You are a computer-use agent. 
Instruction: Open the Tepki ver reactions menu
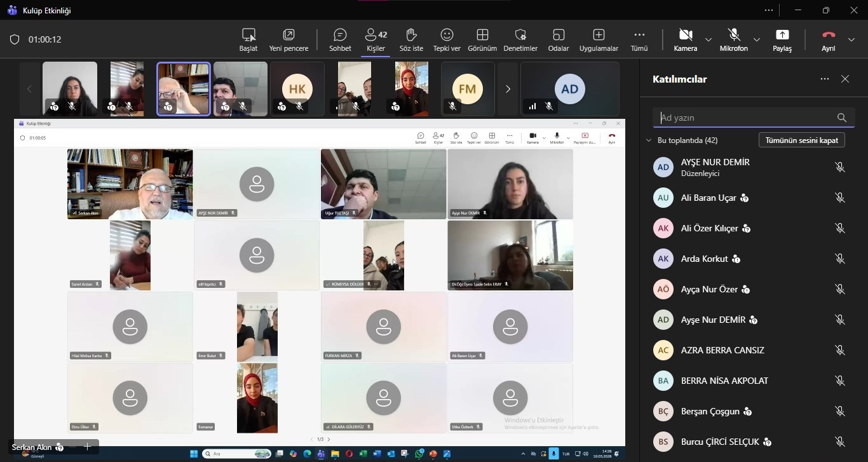pos(447,39)
